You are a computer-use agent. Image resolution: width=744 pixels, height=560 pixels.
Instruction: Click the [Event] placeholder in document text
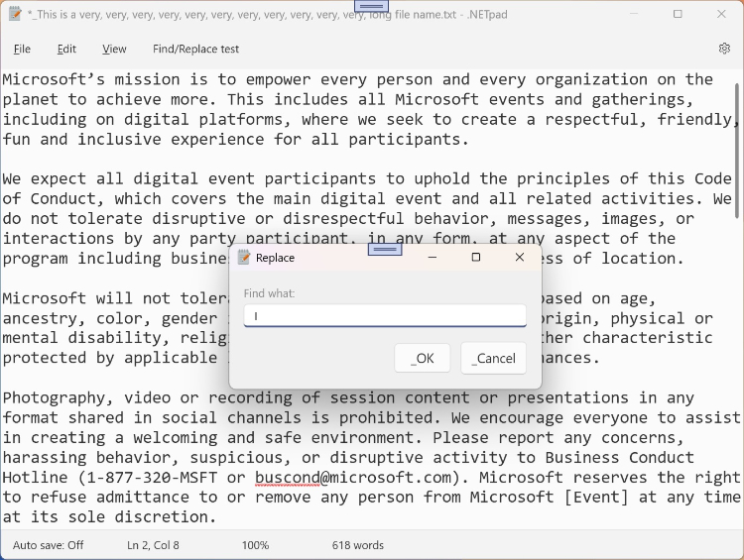[596, 497]
